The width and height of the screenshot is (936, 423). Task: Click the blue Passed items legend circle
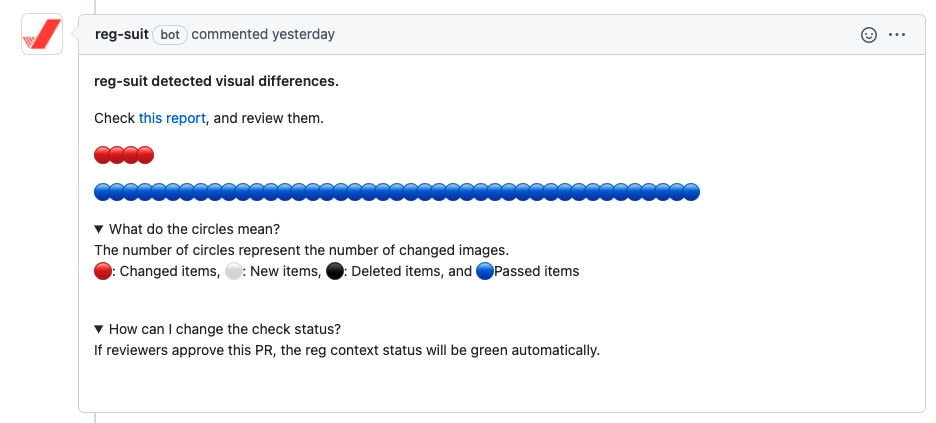(x=485, y=272)
